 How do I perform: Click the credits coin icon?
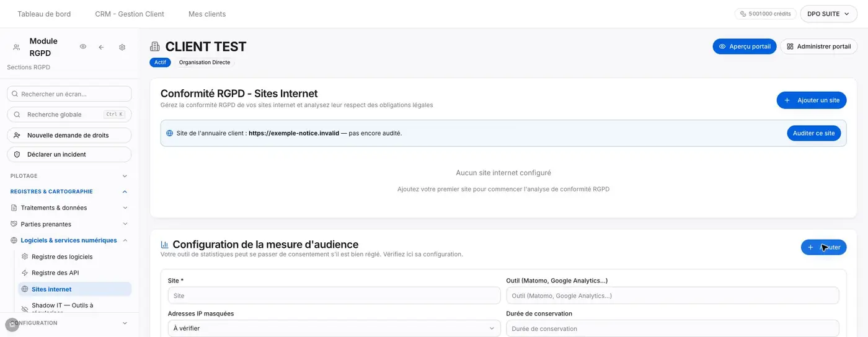tap(743, 14)
